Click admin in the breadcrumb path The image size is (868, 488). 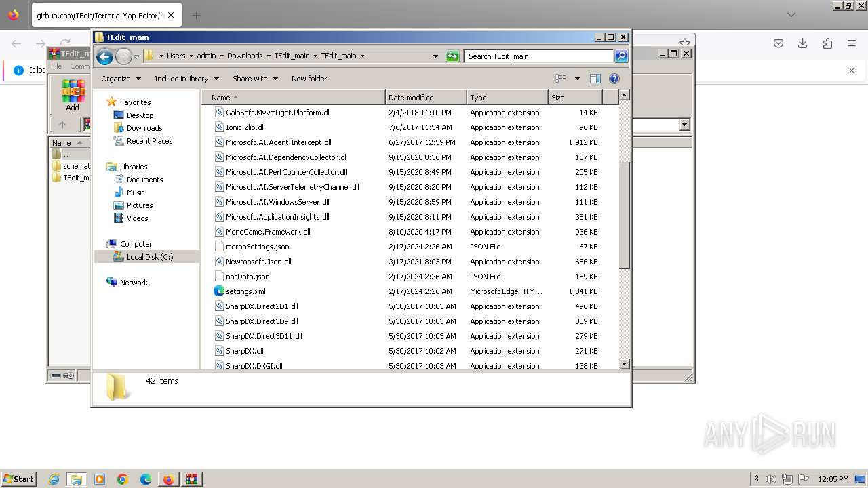pos(207,56)
